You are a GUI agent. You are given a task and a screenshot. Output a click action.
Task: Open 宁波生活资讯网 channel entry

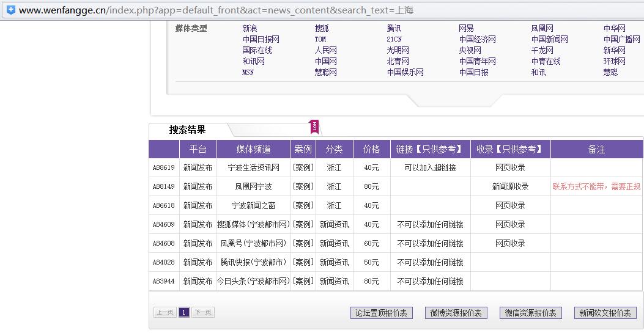point(253,168)
